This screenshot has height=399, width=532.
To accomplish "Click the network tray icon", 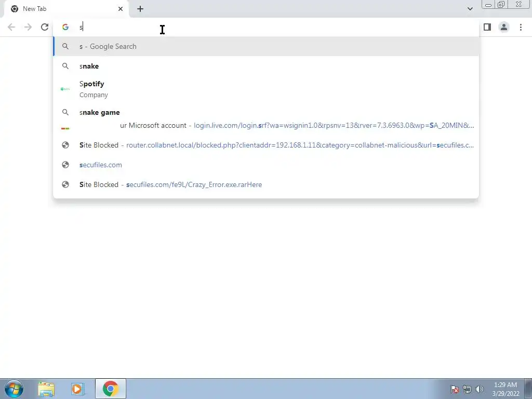I will pyautogui.click(x=467, y=389).
